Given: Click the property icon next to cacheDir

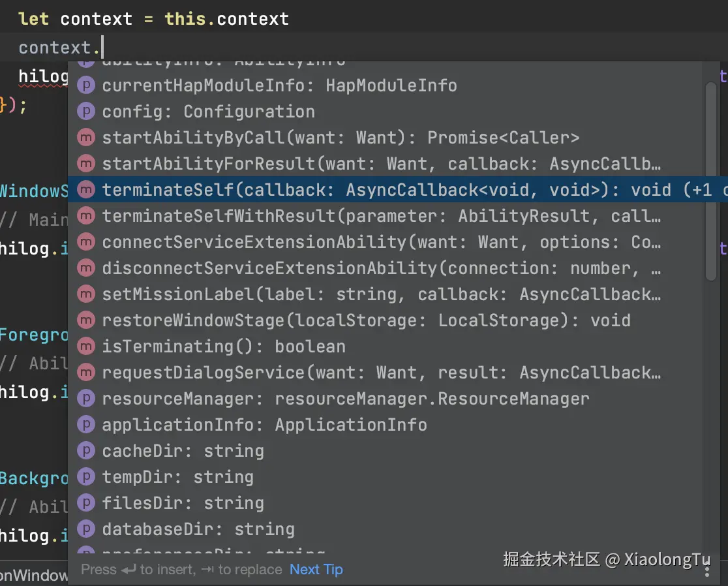Looking at the screenshot, I should pyautogui.click(x=86, y=451).
